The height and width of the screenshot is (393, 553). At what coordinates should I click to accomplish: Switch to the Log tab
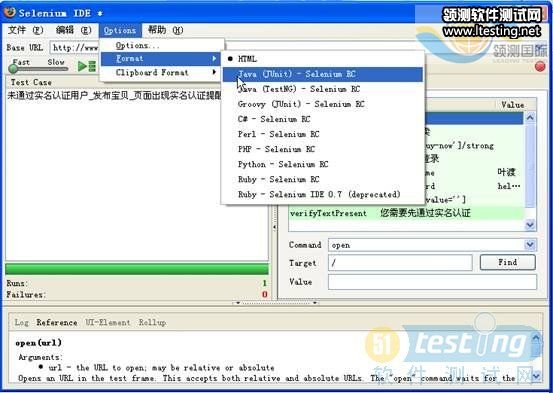(22, 322)
